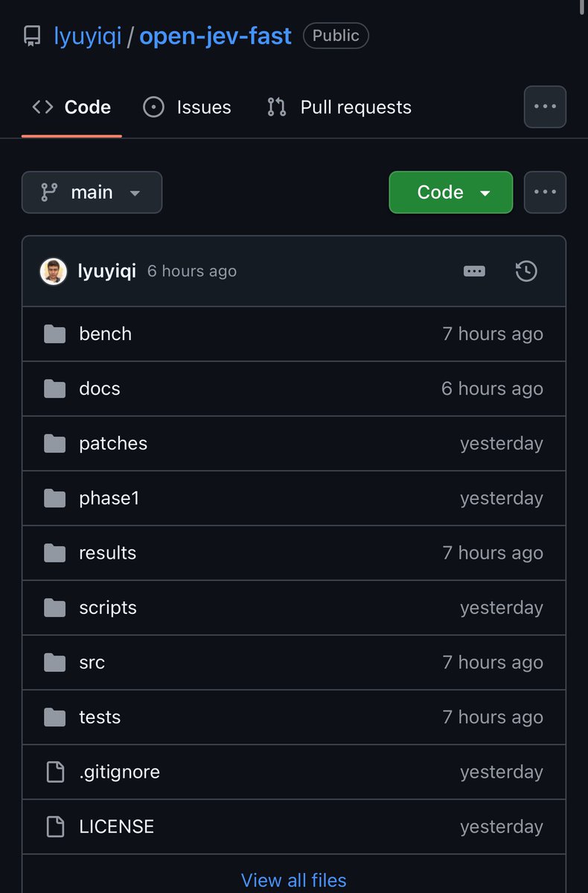Open the patches folder
The height and width of the screenshot is (893, 588).
[113, 444]
